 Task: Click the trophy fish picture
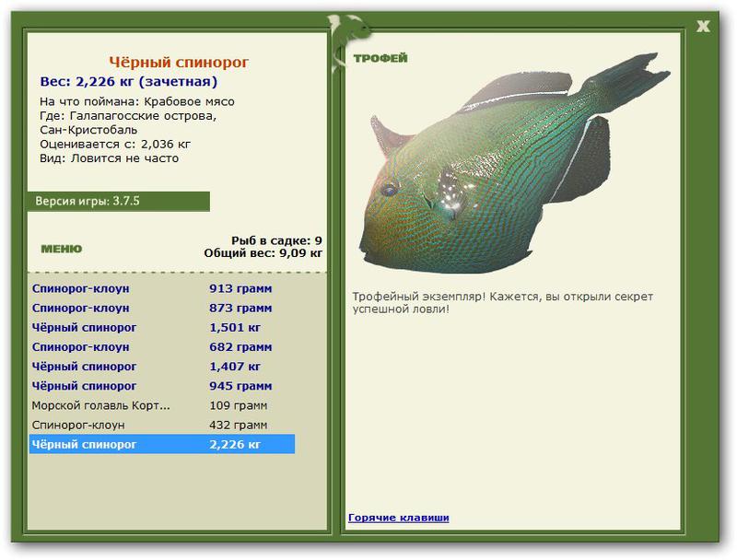pos(515,165)
